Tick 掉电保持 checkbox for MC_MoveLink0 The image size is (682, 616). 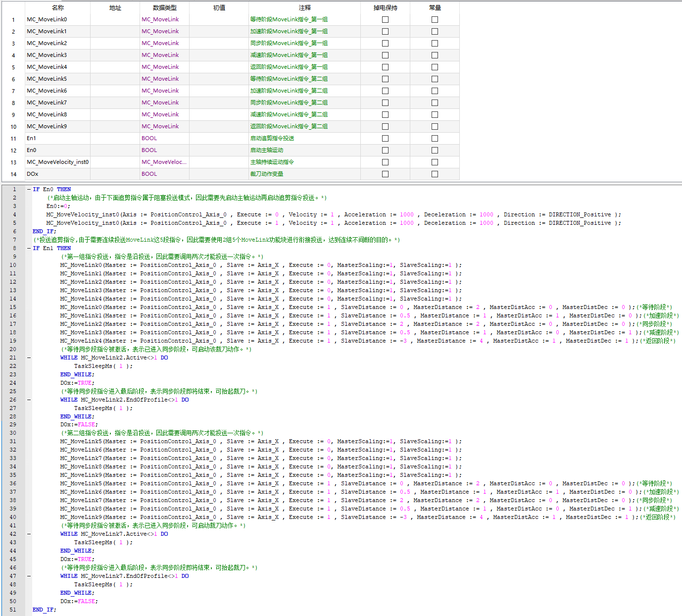point(385,20)
